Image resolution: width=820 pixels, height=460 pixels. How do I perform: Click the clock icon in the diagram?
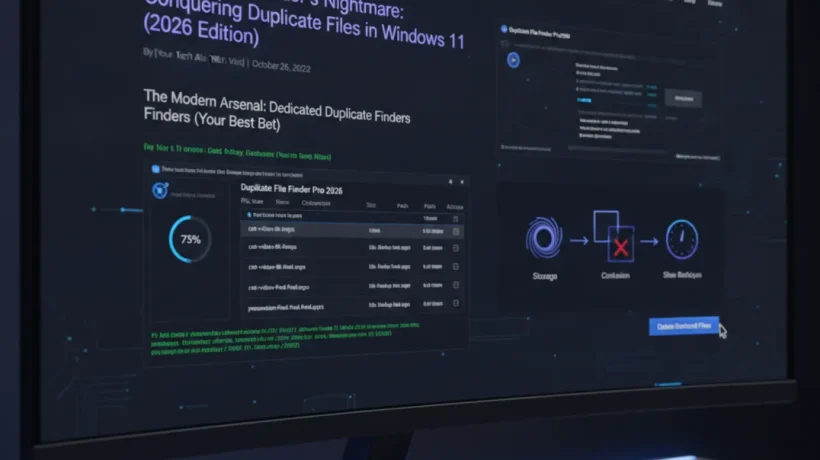tap(682, 239)
